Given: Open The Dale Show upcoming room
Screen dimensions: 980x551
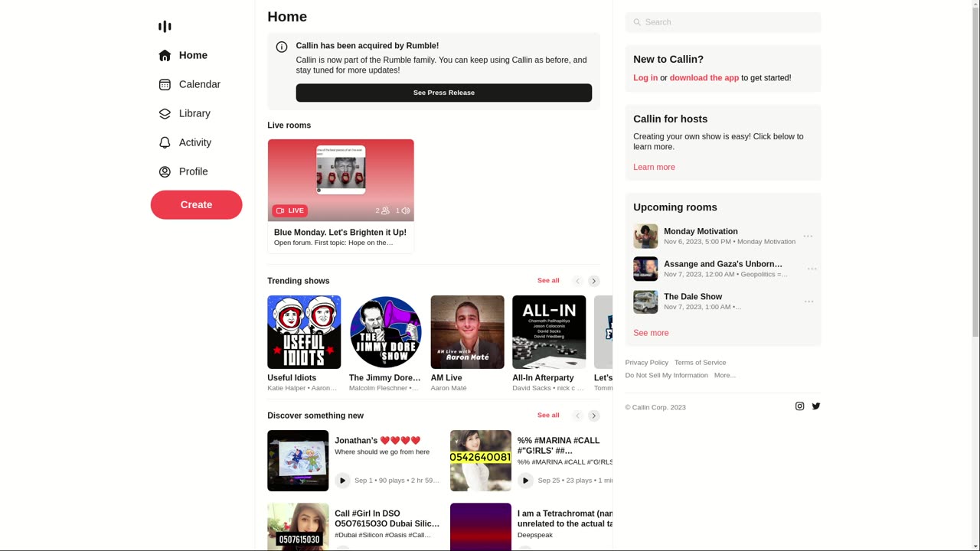Looking at the screenshot, I should (x=693, y=297).
